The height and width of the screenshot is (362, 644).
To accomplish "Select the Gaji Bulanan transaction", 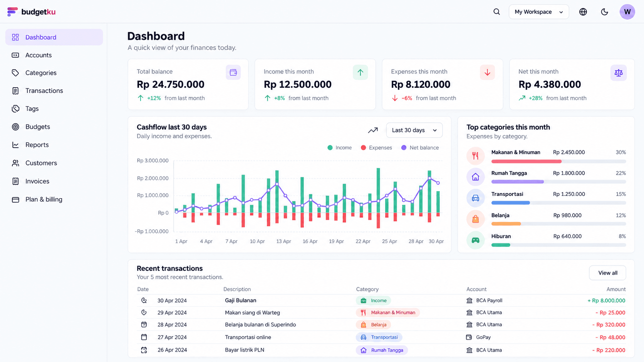I will [381, 301].
